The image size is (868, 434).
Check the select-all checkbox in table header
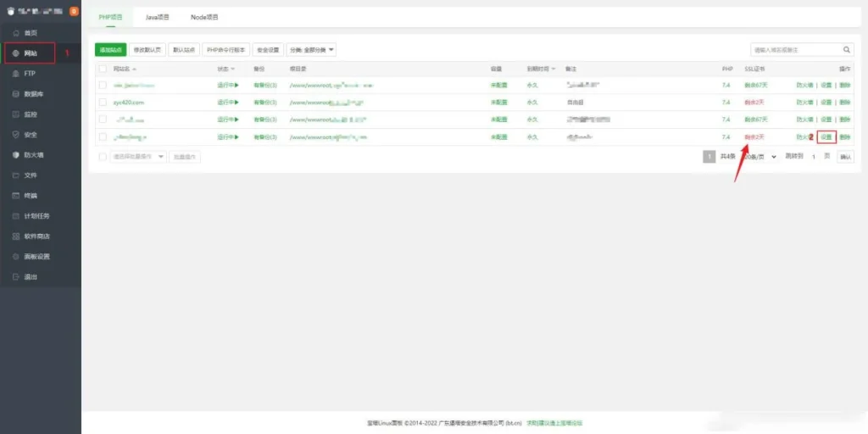click(x=103, y=68)
